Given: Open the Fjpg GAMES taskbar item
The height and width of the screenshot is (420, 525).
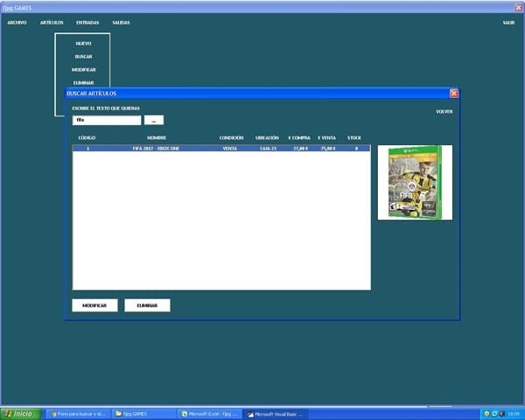Looking at the screenshot, I should point(142,413).
